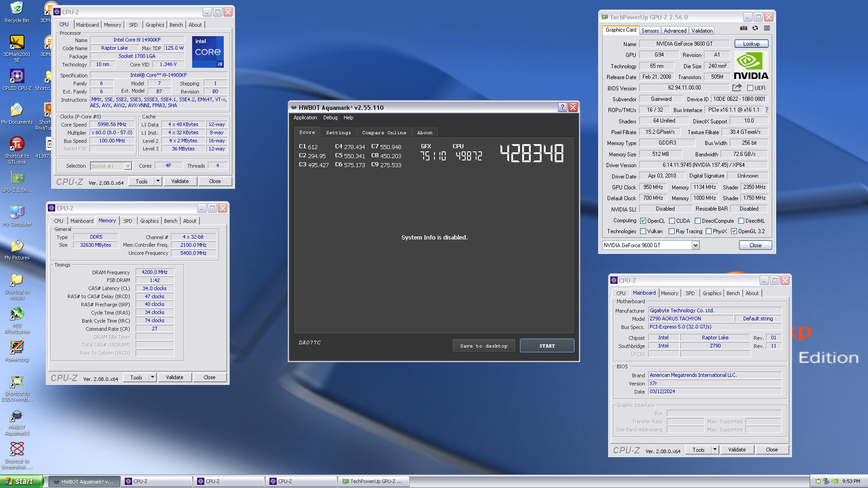
Task: Click Tools button in CPU window
Action: tap(142, 181)
